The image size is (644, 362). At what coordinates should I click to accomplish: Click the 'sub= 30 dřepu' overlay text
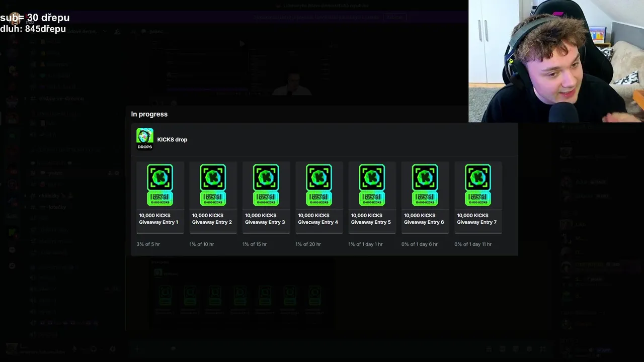35,18
